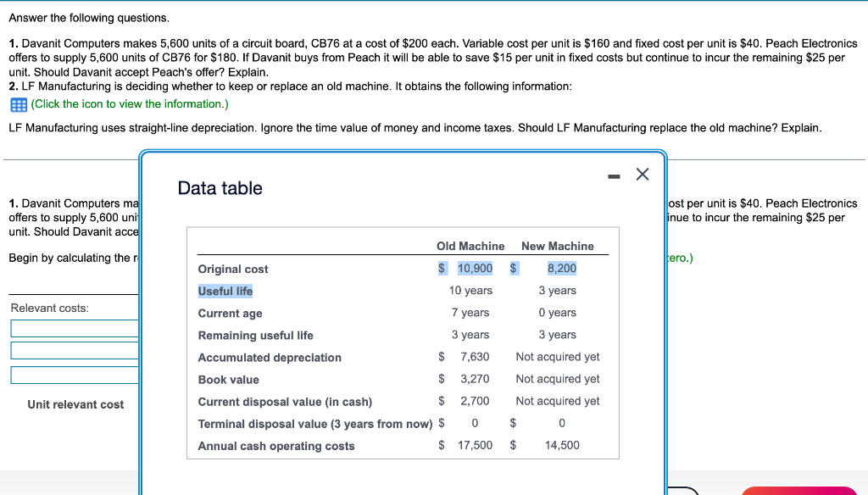The height and width of the screenshot is (495, 868).
Task: Click the 'Old Machine' column header
Action: [470, 247]
